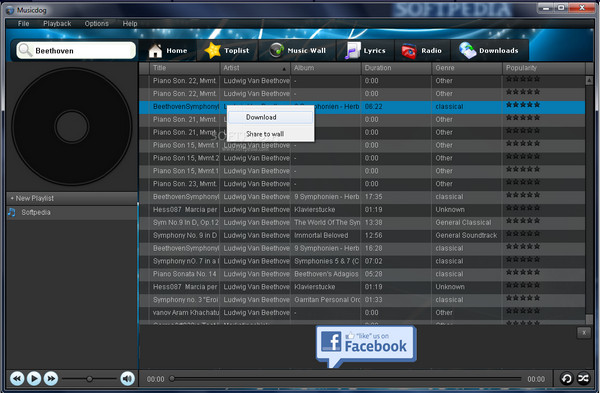The width and height of the screenshot is (600, 393).
Task: Click the like us on Facebook banner
Action: pos(366,346)
